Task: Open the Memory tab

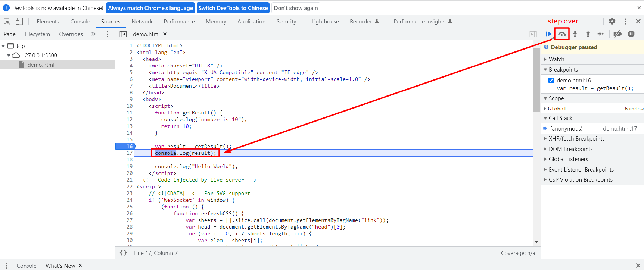Action: 216,21
